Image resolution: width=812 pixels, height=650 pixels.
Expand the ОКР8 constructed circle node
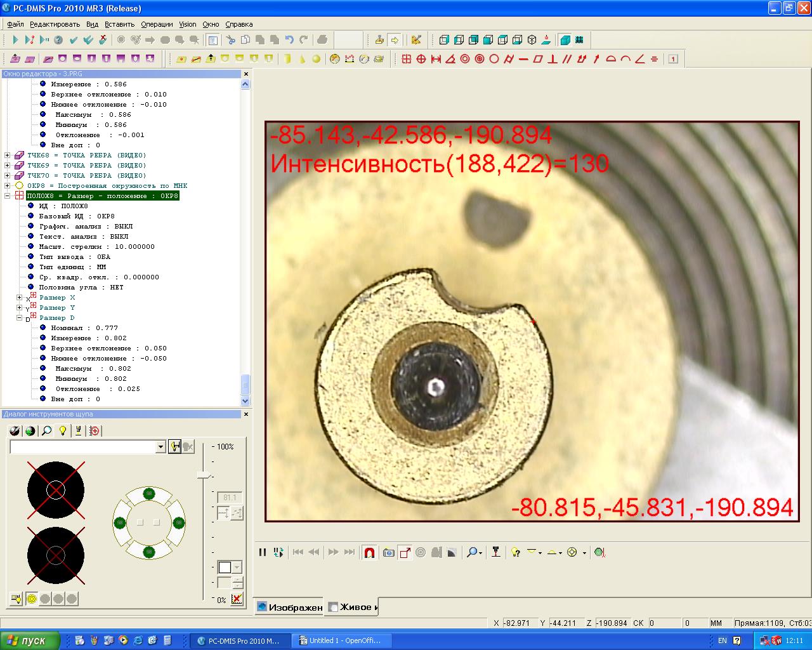click(x=8, y=186)
